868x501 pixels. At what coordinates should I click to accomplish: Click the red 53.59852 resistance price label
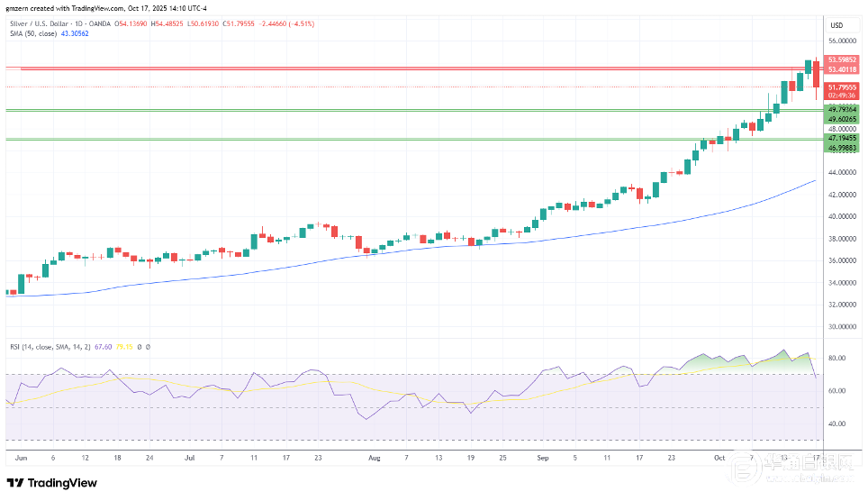pyautogui.click(x=842, y=60)
